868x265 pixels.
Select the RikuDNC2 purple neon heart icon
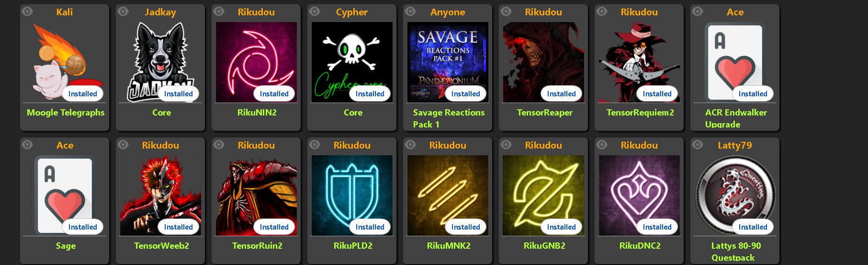(639, 196)
